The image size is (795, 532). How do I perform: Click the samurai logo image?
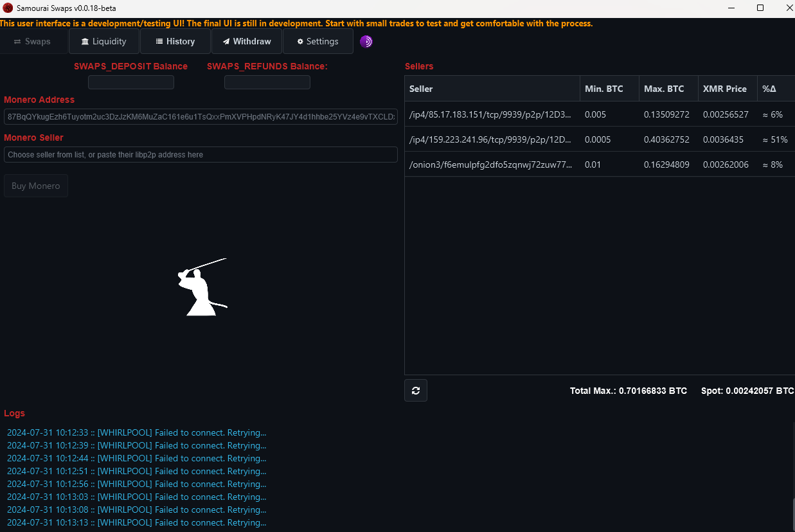(x=202, y=287)
